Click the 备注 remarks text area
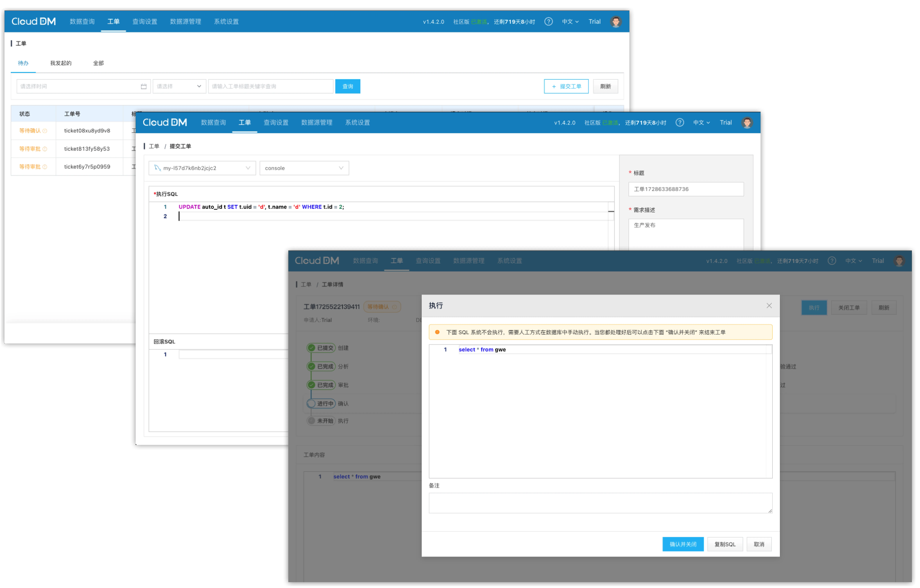This screenshot has width=920, height=588. pyautogui.click(x=600, y=503)
